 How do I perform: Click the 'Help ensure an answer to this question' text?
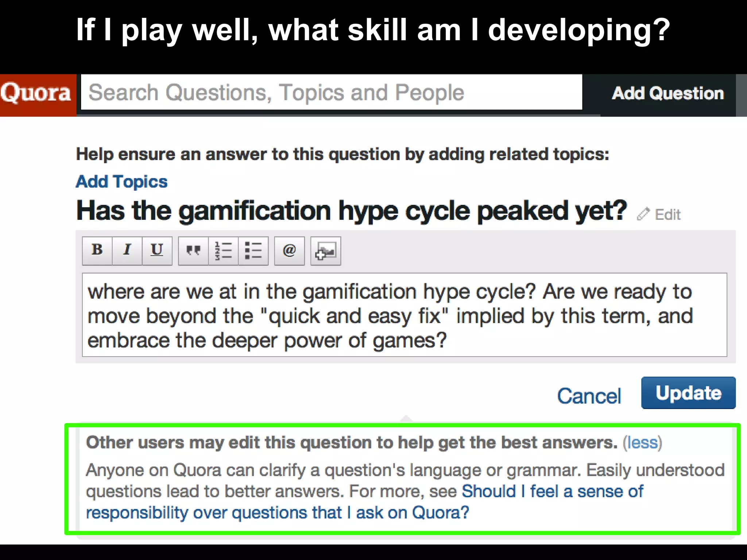tap(342, 154)
